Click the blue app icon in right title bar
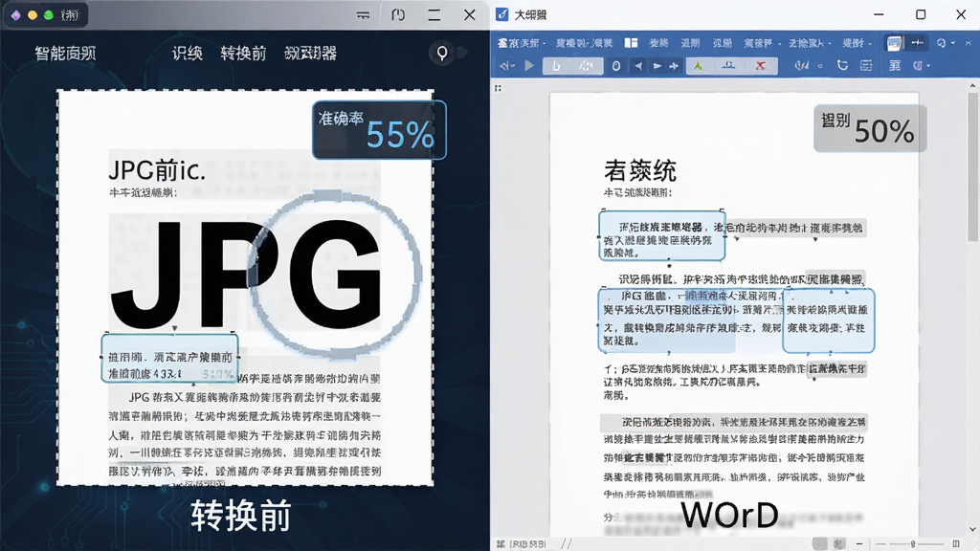Screen dimensions: 980x551 click(x=501, y=14)
